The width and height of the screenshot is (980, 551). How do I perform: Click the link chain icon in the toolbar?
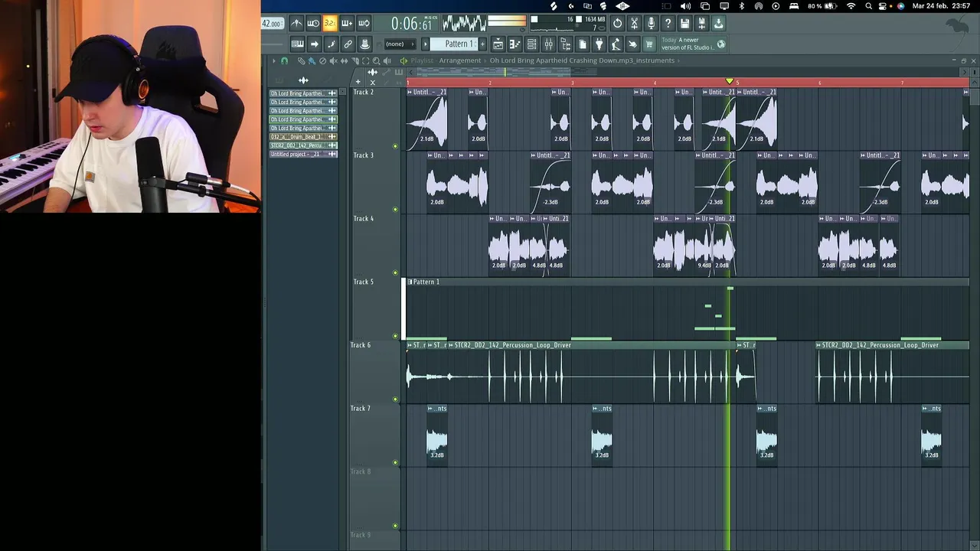point(348,44)
